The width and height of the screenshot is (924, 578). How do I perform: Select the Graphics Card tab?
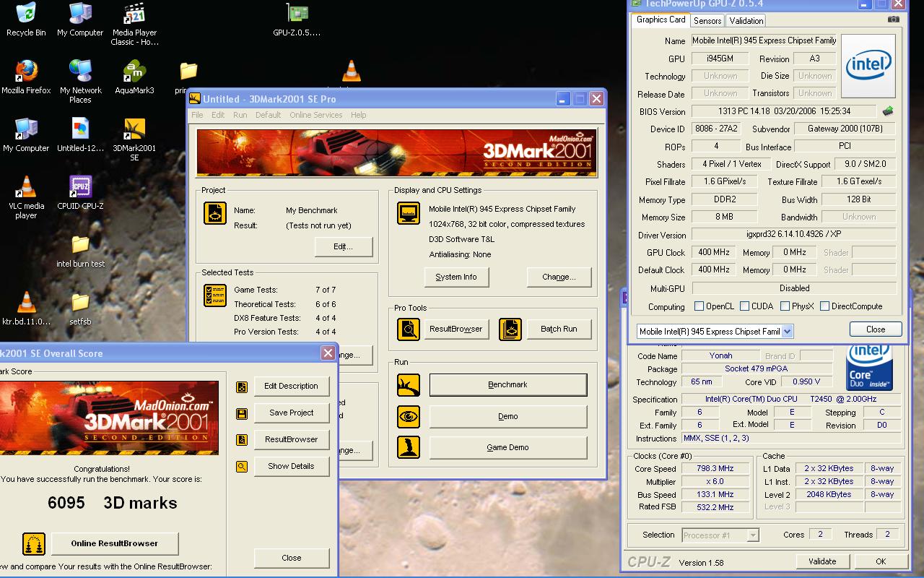[661, 20]
